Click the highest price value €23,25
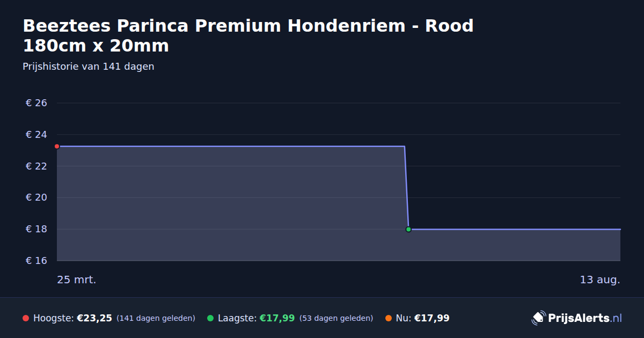This screenshot has height=338, width=644. tap(94, 318)
